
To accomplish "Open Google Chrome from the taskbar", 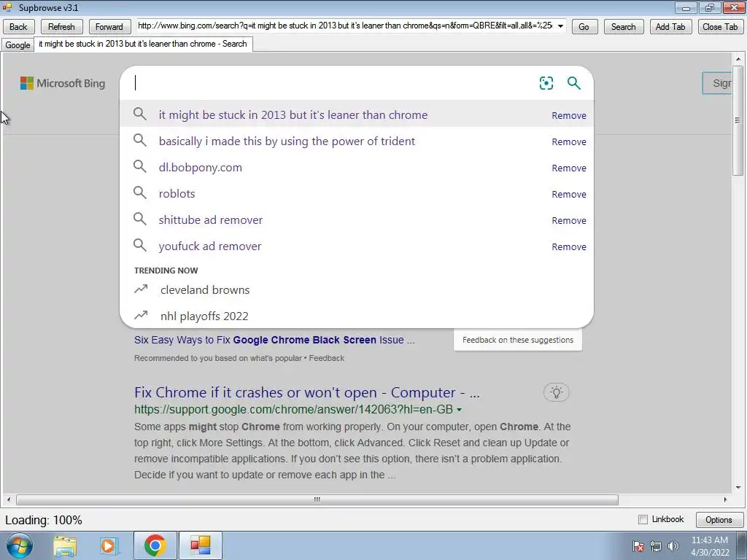I will [155, 545].
